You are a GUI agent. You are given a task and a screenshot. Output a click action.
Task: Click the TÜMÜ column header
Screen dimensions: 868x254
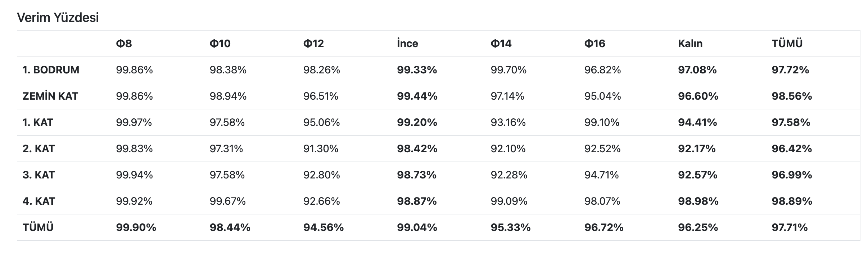(x=787, y=44)
